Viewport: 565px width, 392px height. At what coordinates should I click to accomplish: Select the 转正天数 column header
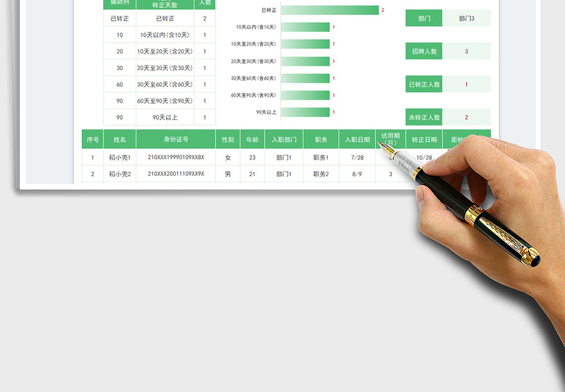click(x=165, y=4)
